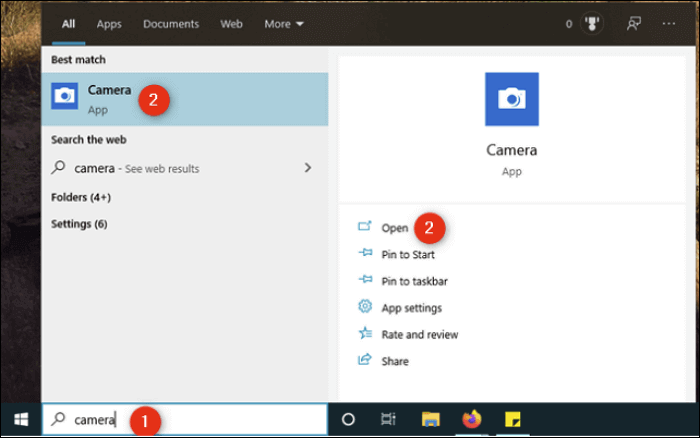Expand camera web results chevron
700x438 pixels.
click(x=307, y=168)
